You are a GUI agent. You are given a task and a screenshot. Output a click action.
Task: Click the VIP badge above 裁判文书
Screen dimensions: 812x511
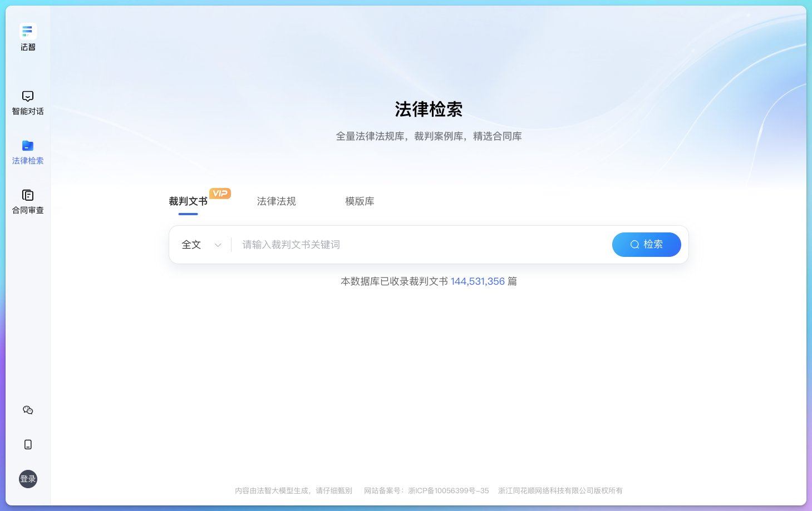pos(220,193)
